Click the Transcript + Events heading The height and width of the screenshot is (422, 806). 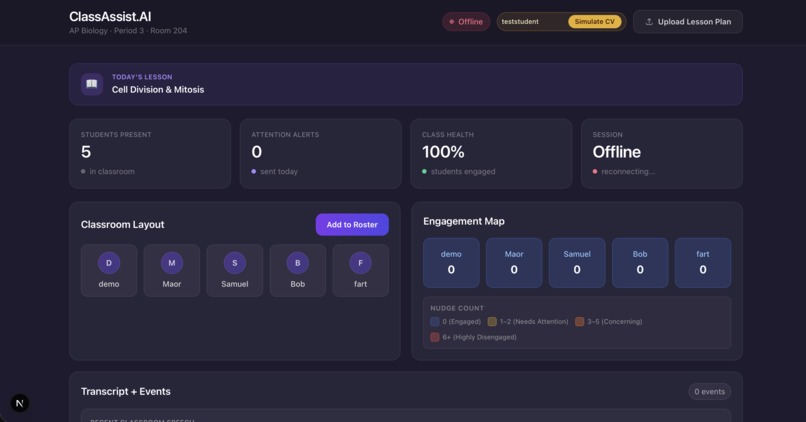tap(125, 392)
